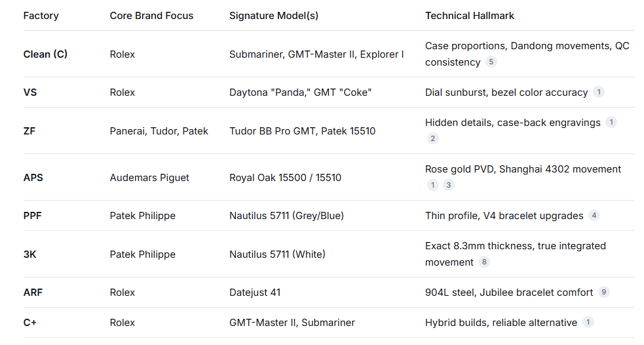Viewport: 644px width, 345px height.
Task: Open citation 4 after V4 bracelet upgrades
Action: pyautogui.click(x=594, y=215)
